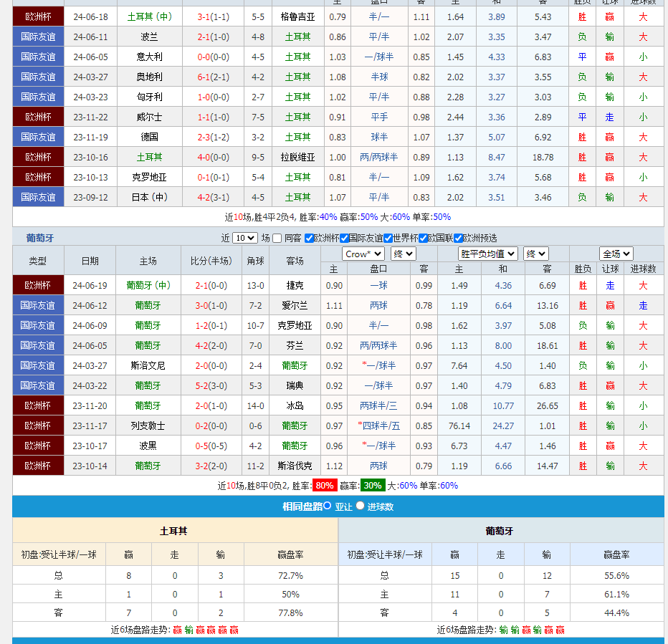Image resolution: width=668 pixels, height=644 pixels.
Task: Click the 格鲁吉亚 team name
Action: tap(297, 16)
